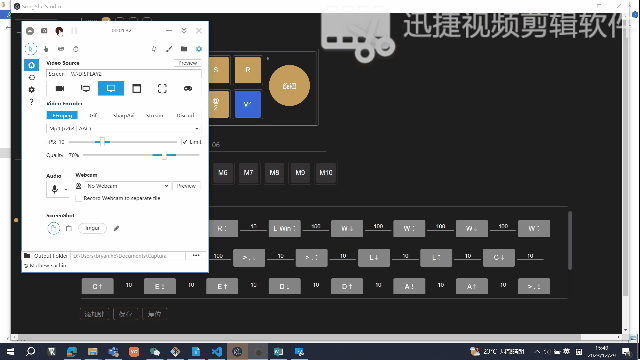The height and width of the screenshot is (360, 640).
Task: Click the Preview button beside Video Source
Action: 188,63
